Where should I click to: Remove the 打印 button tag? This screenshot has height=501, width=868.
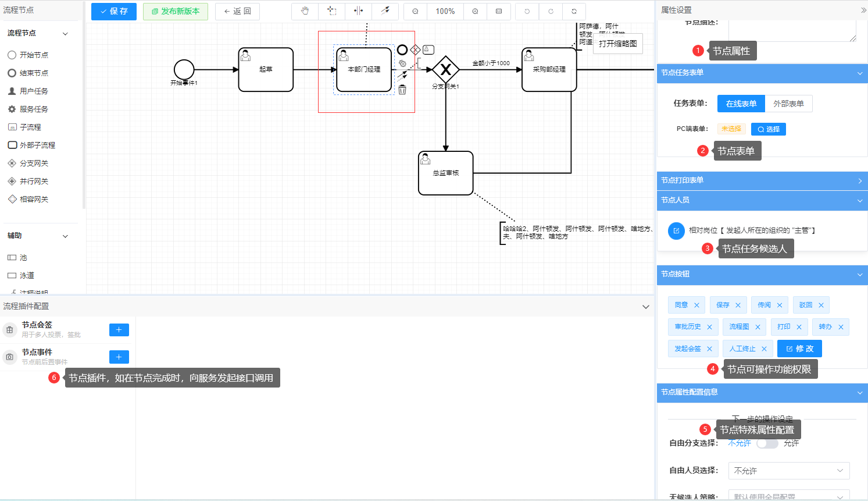click(799, 327)
